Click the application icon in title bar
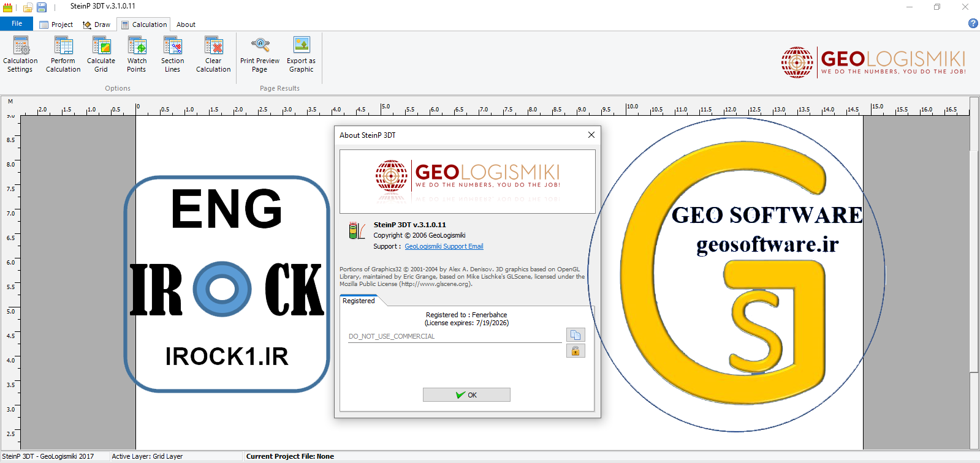This screenshot has width=980, height=463. pyautogui.click(x=7, y=7)
